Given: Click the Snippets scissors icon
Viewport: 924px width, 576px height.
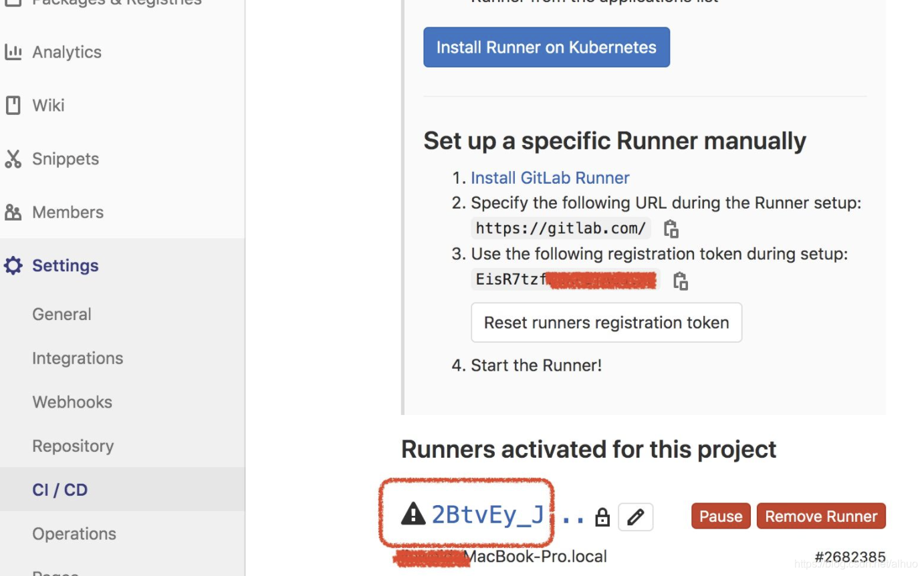Looking at the screenshot, I should [13, 158].
